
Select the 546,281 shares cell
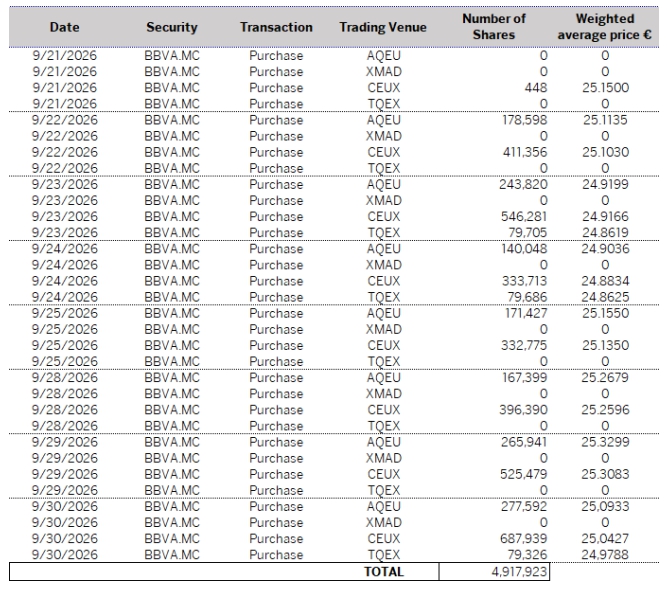pyautogui.click(x=524, y=216)
